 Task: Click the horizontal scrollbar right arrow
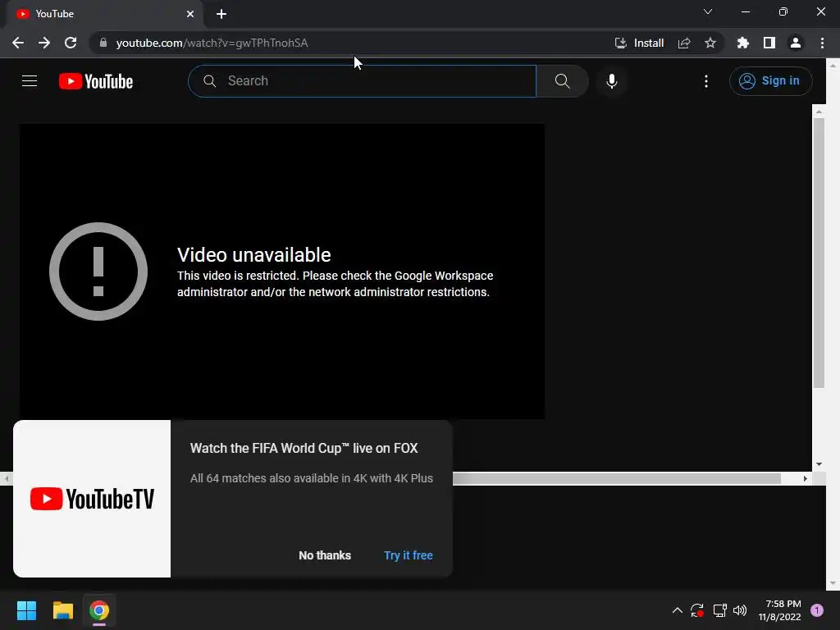click(x=806, y=478)
